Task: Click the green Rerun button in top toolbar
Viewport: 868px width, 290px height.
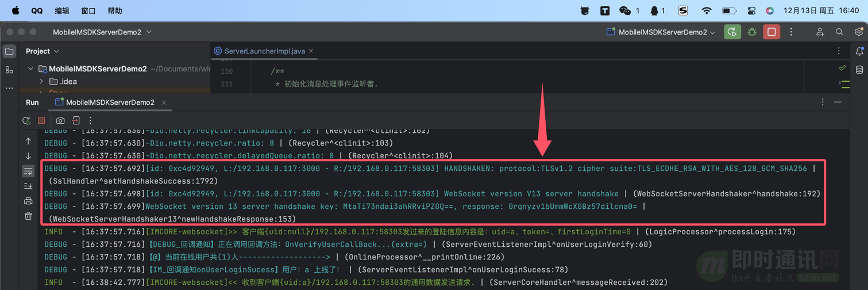Action: coord(732,32)
